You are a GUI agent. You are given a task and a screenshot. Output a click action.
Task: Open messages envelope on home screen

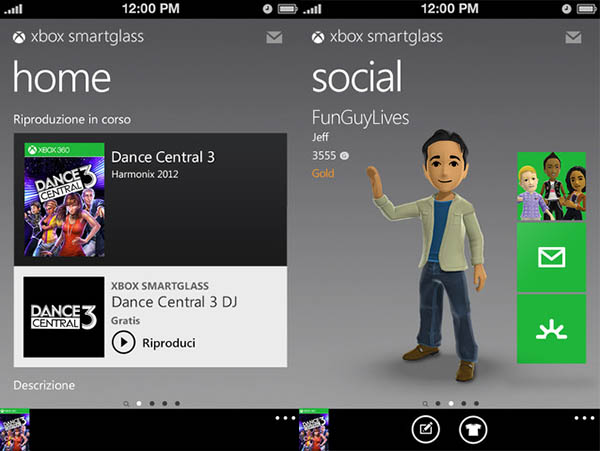274,37
